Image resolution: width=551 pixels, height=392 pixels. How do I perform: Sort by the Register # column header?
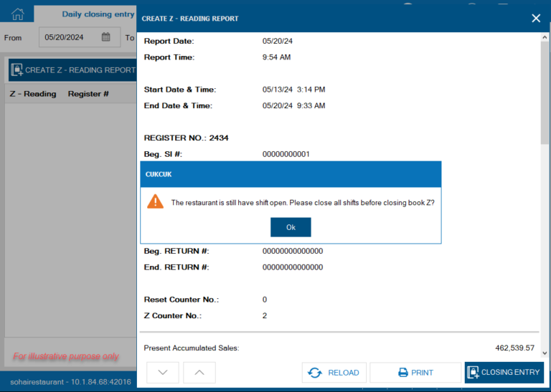point(88,94)
